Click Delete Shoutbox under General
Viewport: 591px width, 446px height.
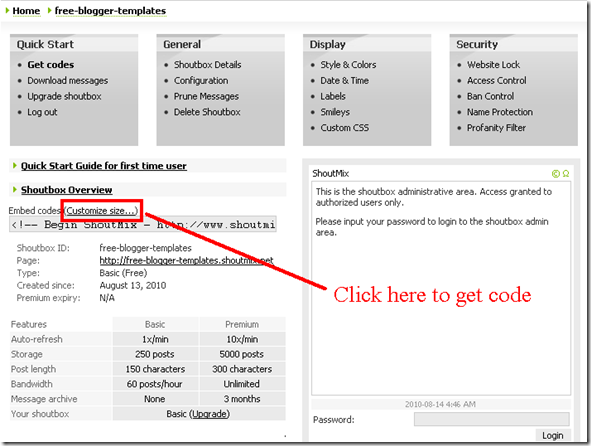[207, 112]
